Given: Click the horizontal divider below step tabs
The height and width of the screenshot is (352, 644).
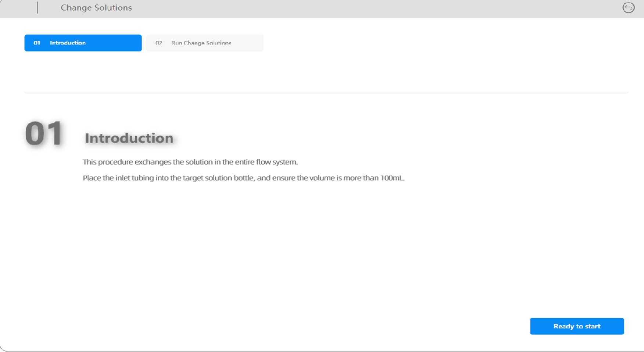Looking at the screenshot, I should [326, 93].
